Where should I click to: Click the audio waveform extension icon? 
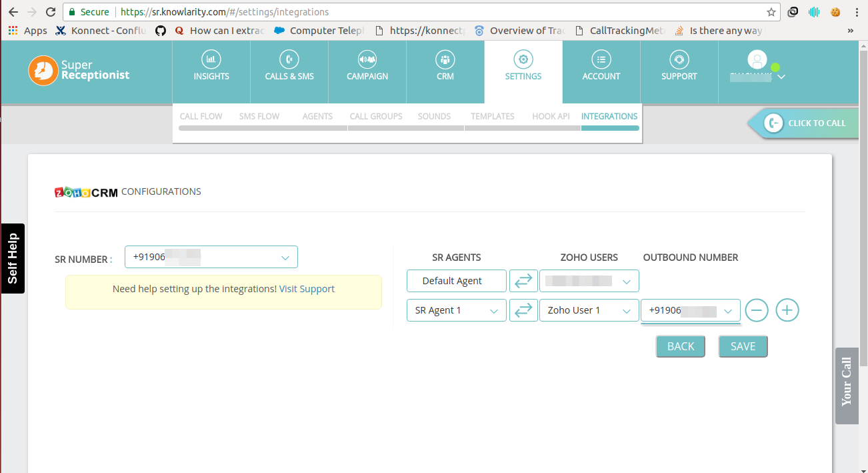click(813, 12)
